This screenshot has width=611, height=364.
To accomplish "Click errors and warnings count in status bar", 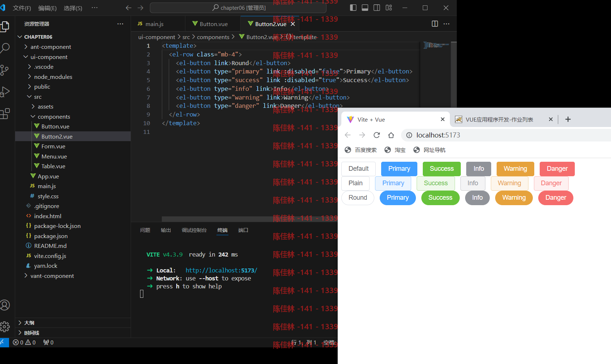I will (24, 342).
